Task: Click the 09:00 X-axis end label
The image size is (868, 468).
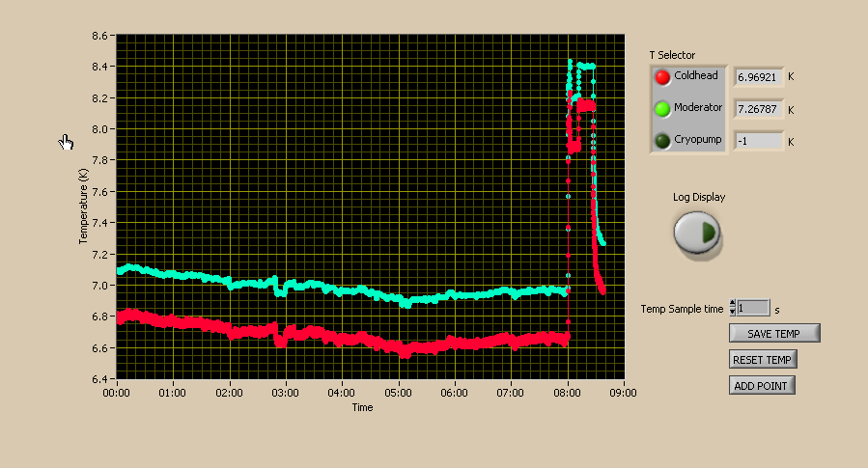Action: pos(624,393)
